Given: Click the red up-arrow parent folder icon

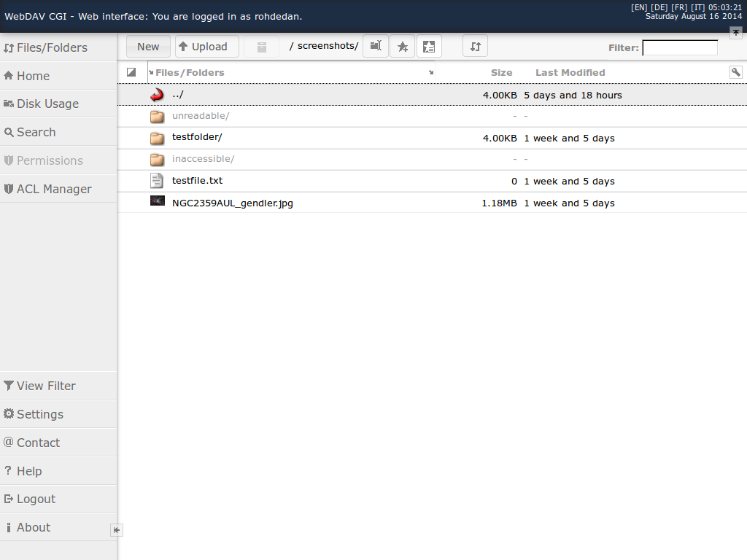Looking at the screenshot, I should coord(157,95).
